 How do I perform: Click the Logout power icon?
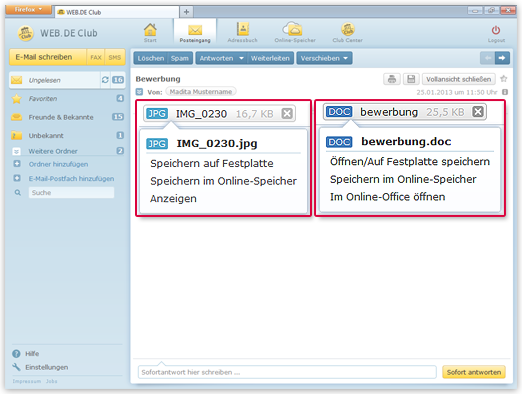tap(496, 30)
